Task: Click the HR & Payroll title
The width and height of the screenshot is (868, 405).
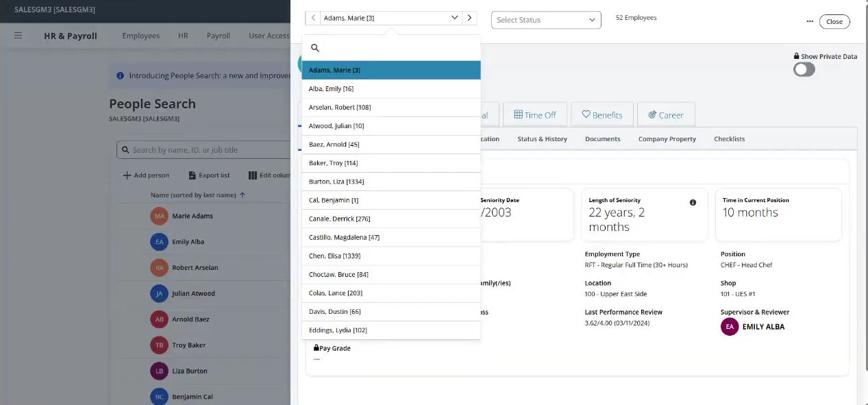Action: pyautogui.click(x=71, y=36)
